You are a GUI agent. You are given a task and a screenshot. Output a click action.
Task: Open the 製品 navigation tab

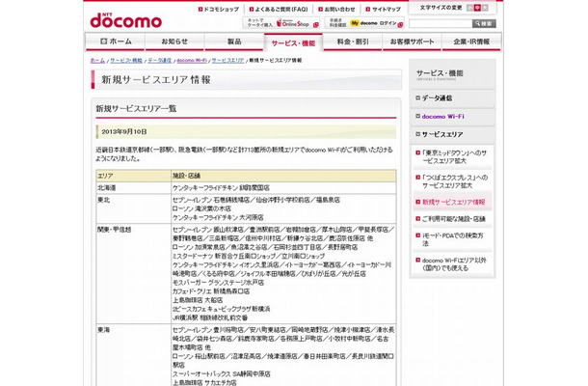[234, 41]
